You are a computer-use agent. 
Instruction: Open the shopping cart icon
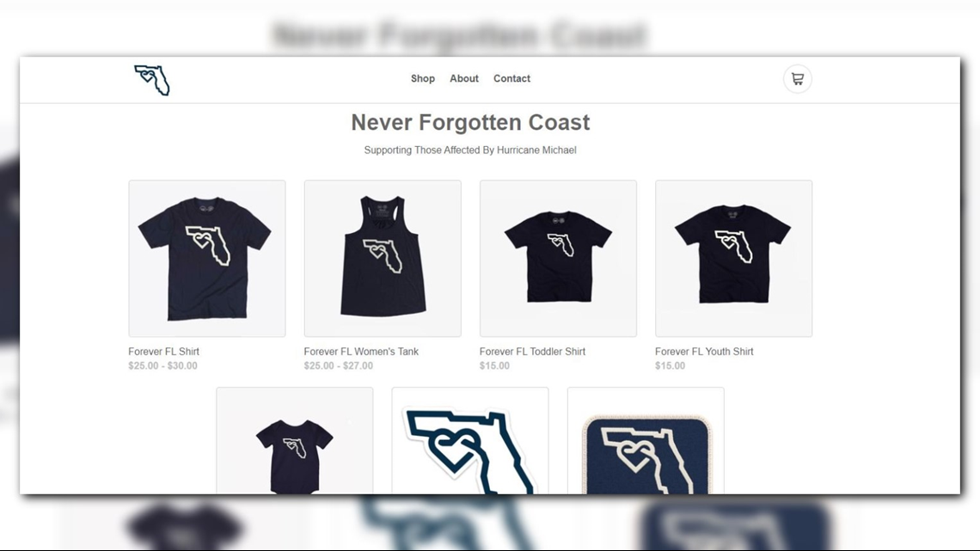[x=798, y=79]
